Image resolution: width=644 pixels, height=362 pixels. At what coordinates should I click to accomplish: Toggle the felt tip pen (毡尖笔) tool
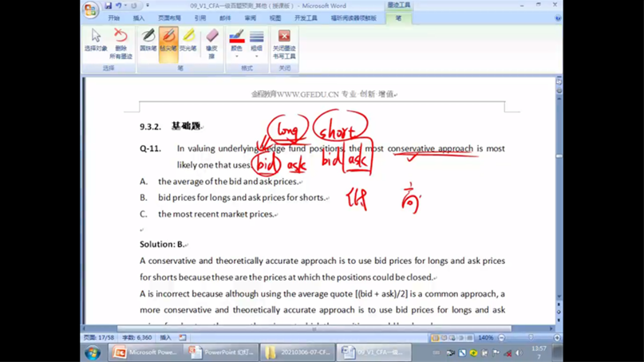[168, 44]
